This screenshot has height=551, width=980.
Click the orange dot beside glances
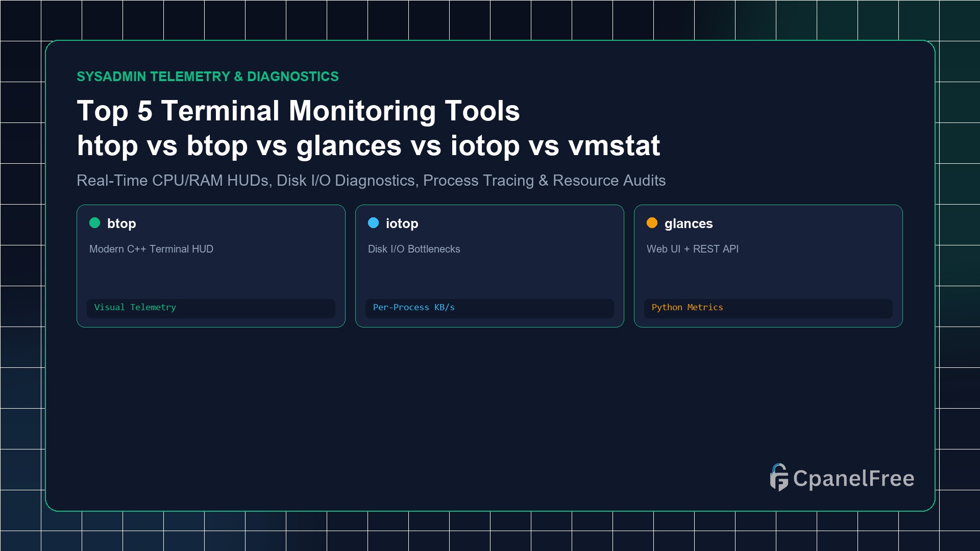click(652, 223)
